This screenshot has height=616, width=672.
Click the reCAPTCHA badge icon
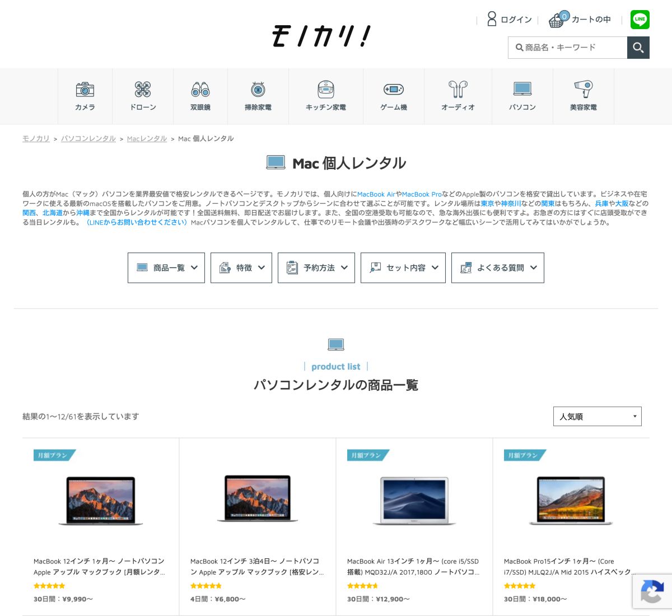[652, 591]
